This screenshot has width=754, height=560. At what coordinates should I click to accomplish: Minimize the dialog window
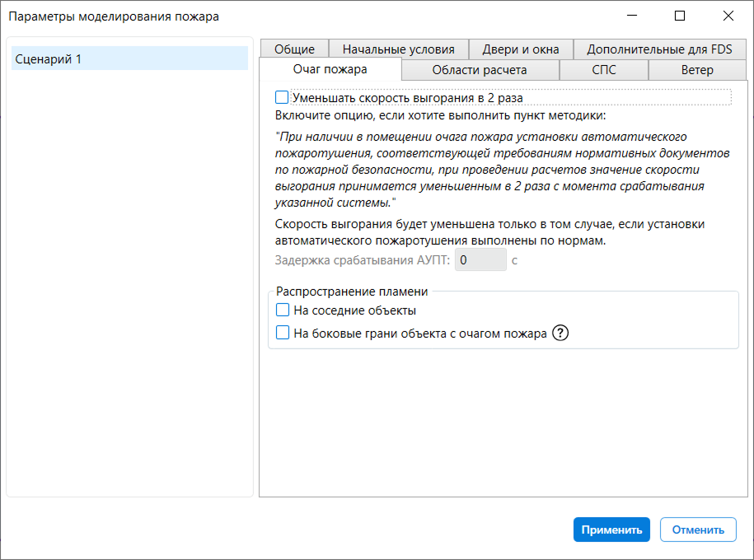pyautogui.click(x=632, y=16)
